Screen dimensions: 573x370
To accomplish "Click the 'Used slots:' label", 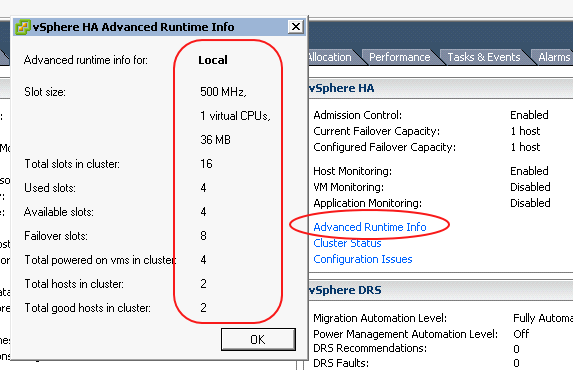I will click(x=50, y=188).
